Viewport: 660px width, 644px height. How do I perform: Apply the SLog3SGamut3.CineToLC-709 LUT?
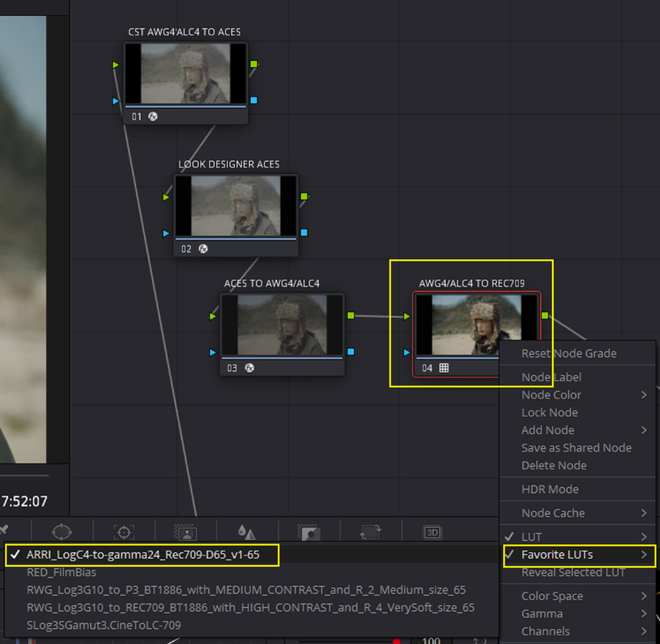click(x=251, y=625)
